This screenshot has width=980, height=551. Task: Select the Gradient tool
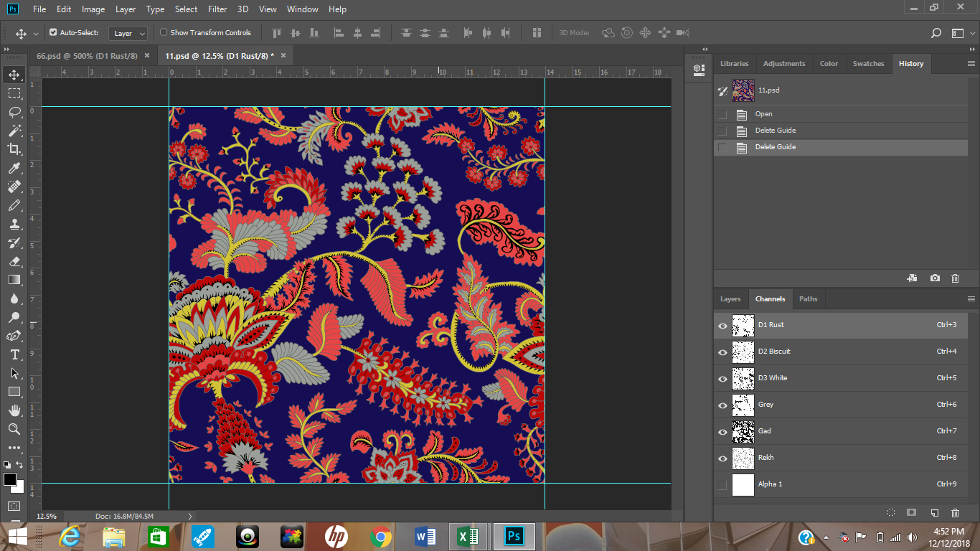[14, 280]
